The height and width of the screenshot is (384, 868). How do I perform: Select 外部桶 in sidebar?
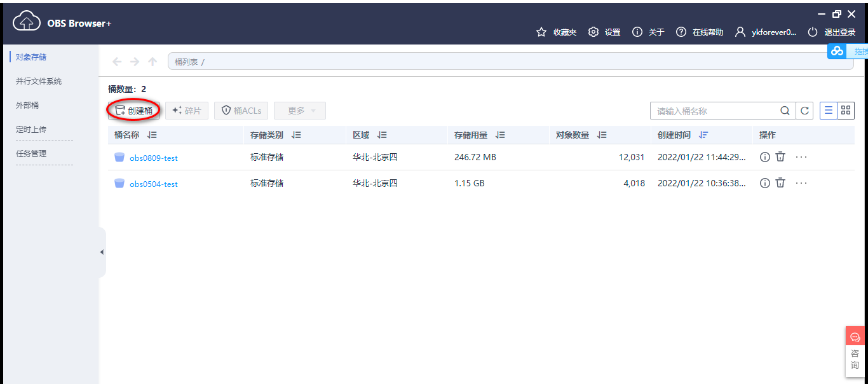pos(27,106)
